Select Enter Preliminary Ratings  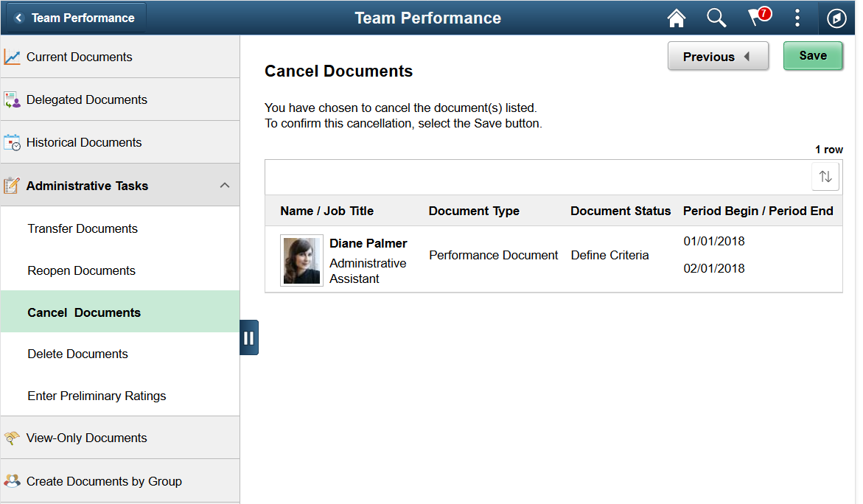pos(120,396)
